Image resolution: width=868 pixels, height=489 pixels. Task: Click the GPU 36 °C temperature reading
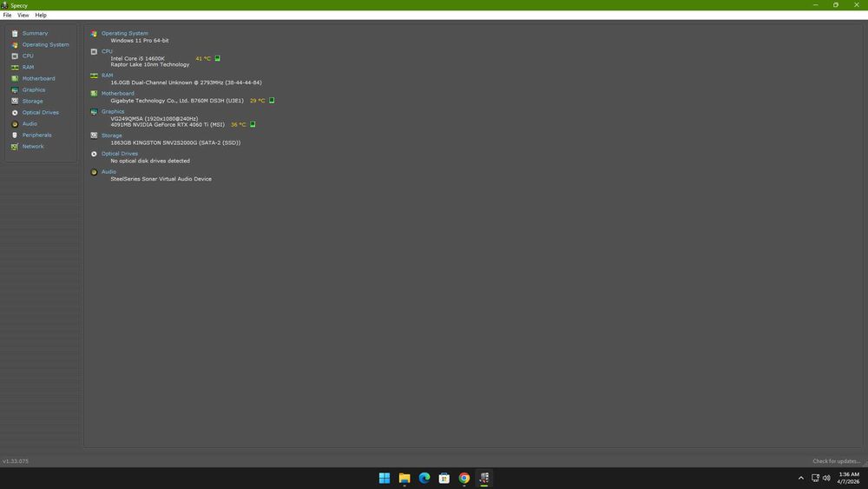coord(238,124)
